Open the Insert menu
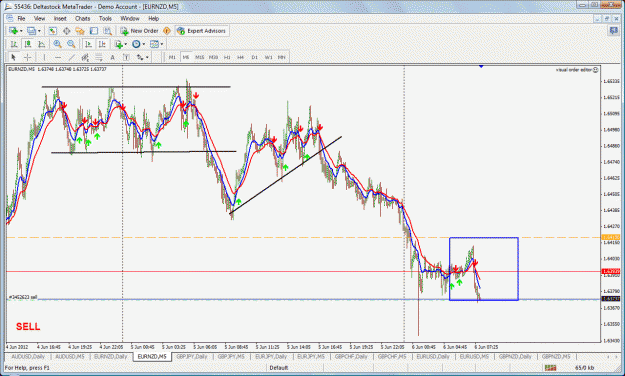The width and height of the screenshot is (625, 376). 60,18
